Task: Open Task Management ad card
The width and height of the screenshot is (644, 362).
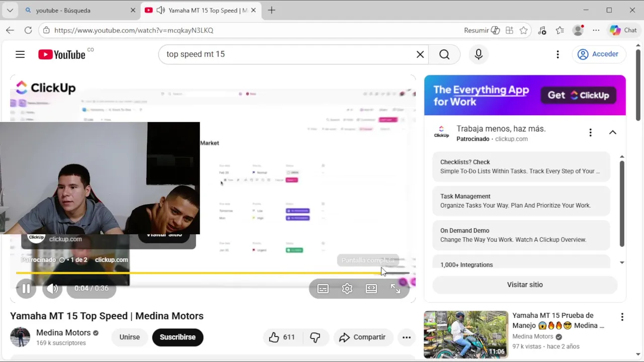Action: pyautogui.click(x=521, y=201)
